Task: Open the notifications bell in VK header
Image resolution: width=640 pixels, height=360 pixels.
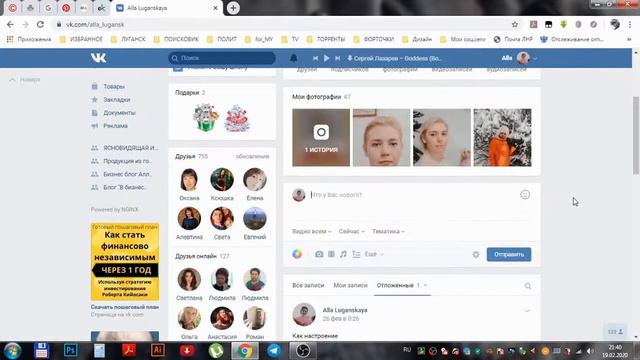Action: pos(293,58)
